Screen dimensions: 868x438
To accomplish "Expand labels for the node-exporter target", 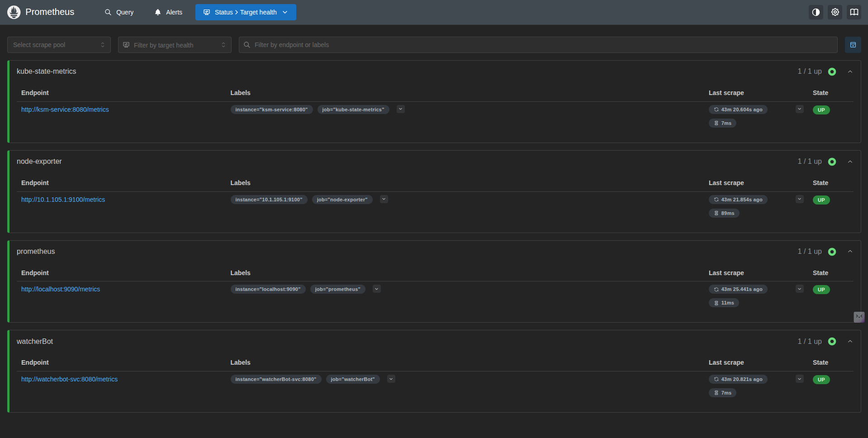I will [x=384, y=199].
